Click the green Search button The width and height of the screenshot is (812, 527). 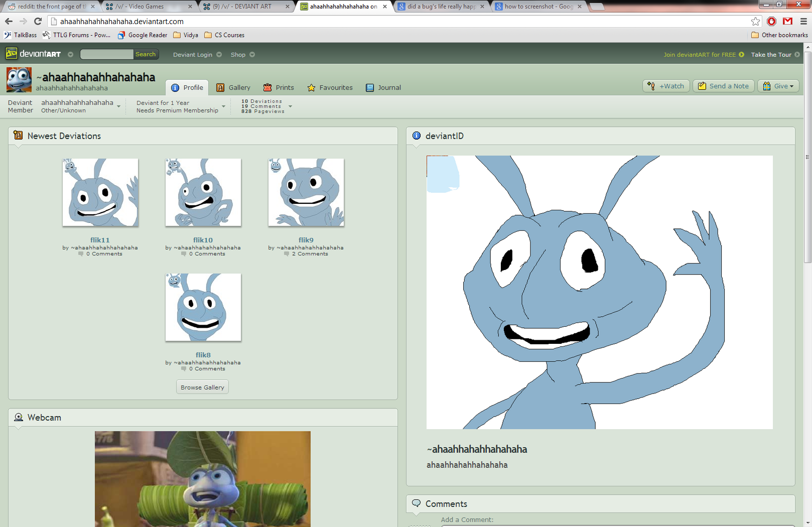pyautogui.click(x=146, y=54)
